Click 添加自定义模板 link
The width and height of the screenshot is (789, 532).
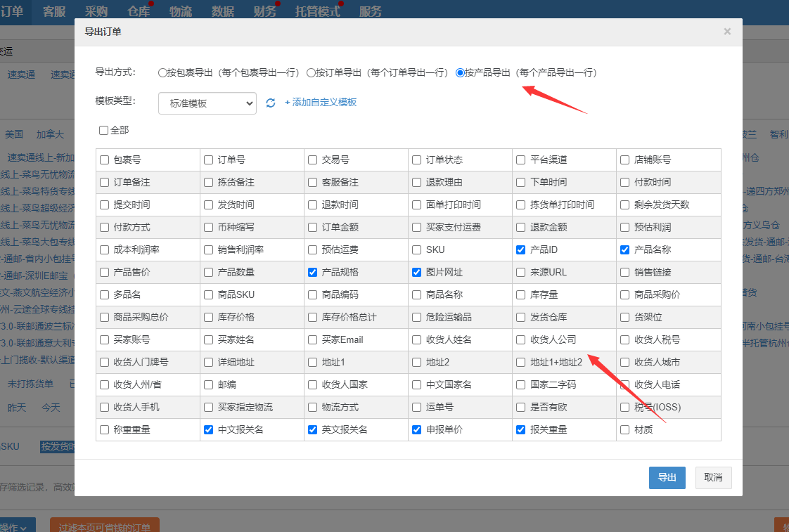pos(321,102)
